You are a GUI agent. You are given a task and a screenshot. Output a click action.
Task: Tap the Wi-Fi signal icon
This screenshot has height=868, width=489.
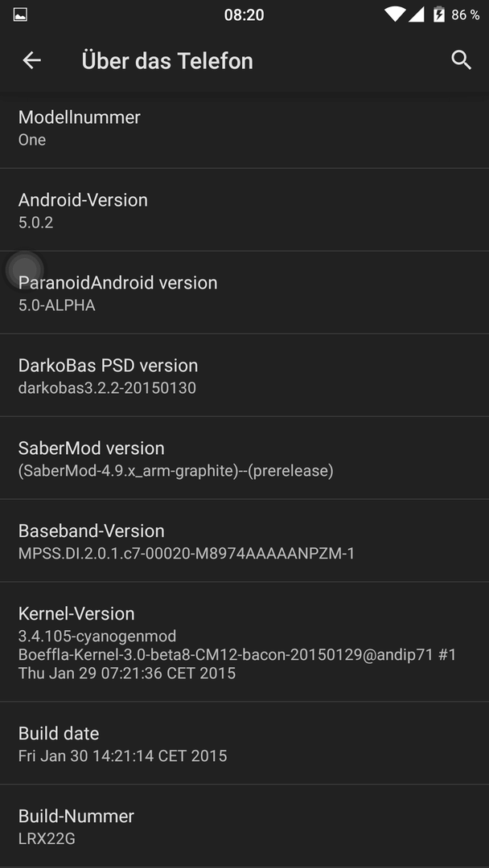coord(395,14)
